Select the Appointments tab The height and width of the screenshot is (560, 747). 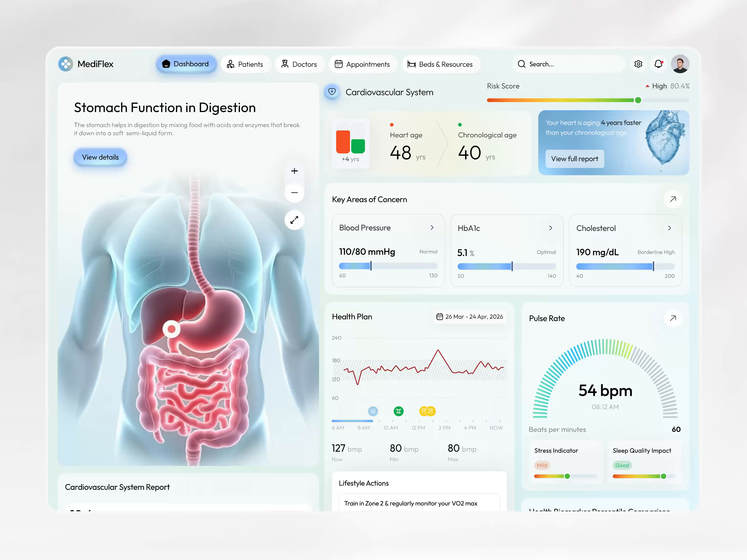363,64
